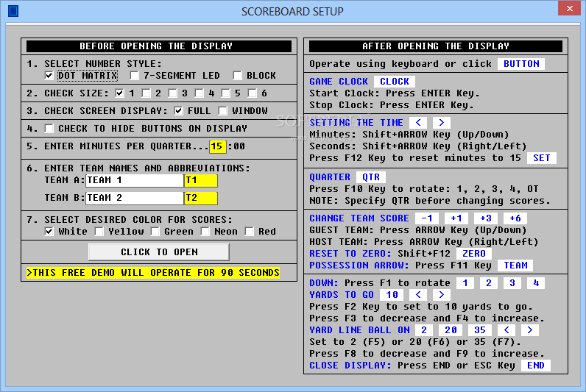Screen dimensions: 586x392
Task: Set down to 3
Action: (512, 283)
